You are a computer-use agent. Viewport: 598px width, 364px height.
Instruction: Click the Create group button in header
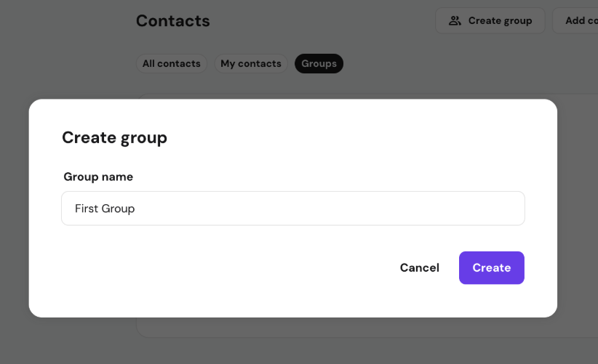[490, 20]
